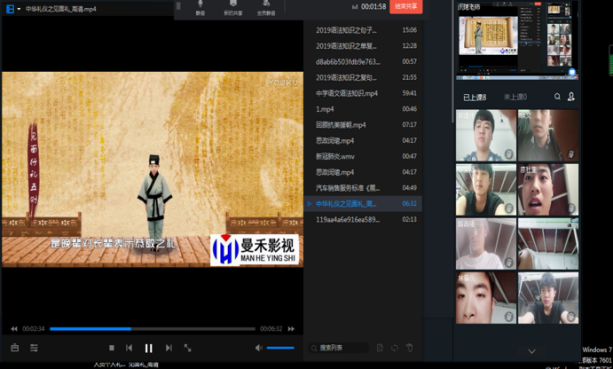Screen dimensions: 613x369
Task: Toggle fullscreen with the diagonal arrows icon
Action: pyautogui.click(x=188, y=348)
